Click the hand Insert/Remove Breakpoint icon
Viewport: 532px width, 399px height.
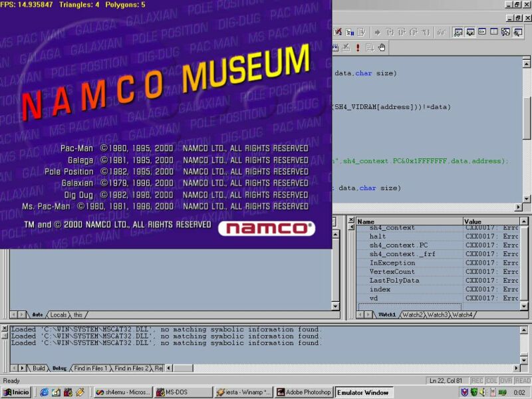[x=382, y=47]
